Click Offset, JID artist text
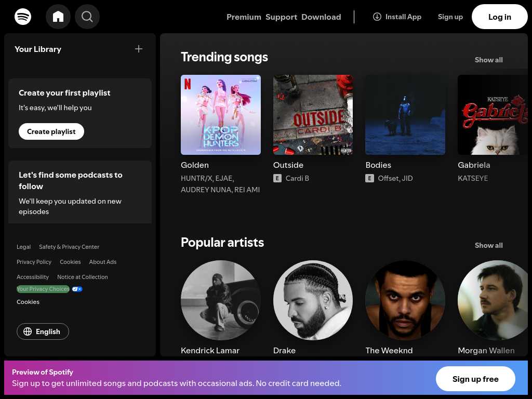 point(395,178)
